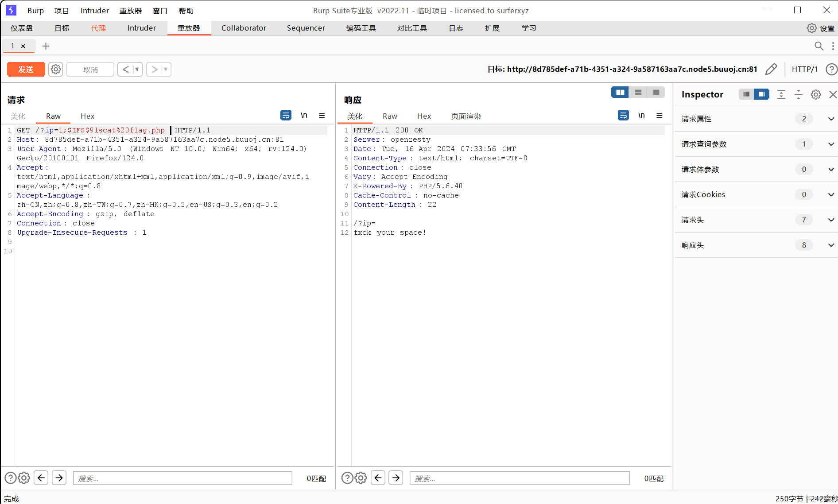Open the request editor hamburger menu

pyautogui.click(x=322, y=115)
